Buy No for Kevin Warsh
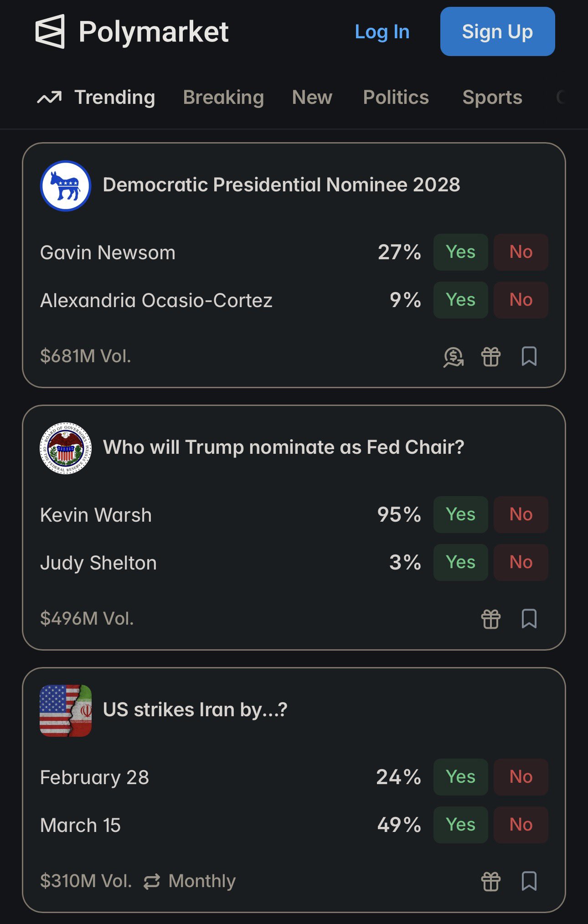This screenshot has height=924, width=588. point(521,514)
